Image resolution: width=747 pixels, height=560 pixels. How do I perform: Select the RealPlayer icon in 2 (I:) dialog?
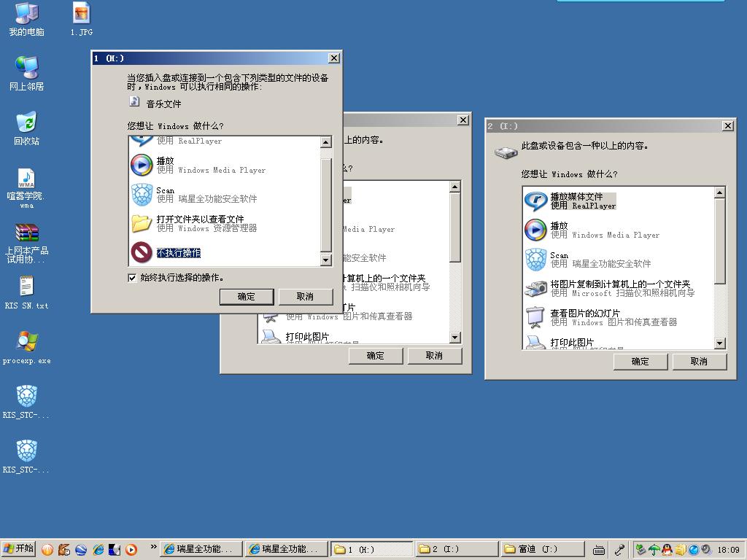tap(535, 201)
